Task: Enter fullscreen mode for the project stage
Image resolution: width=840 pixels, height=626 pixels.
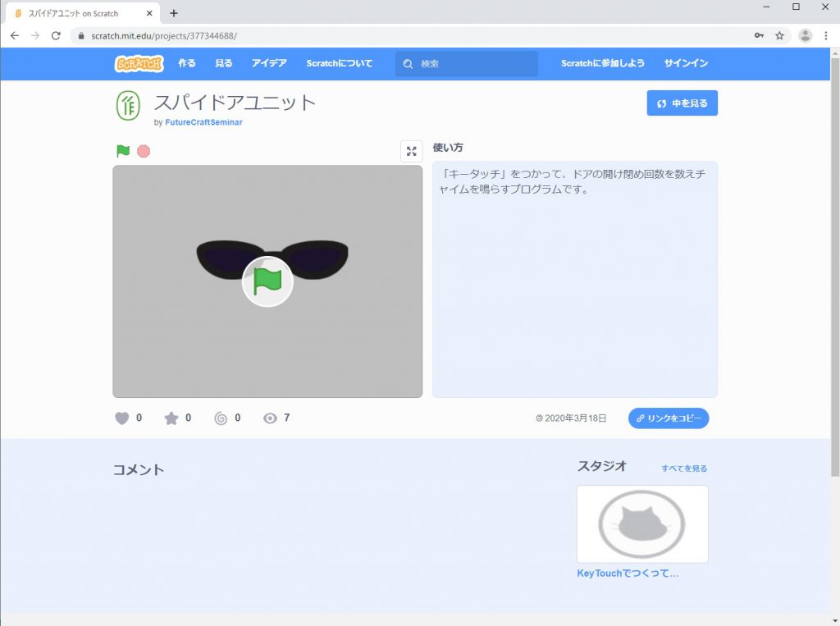Action: (411, 151)
